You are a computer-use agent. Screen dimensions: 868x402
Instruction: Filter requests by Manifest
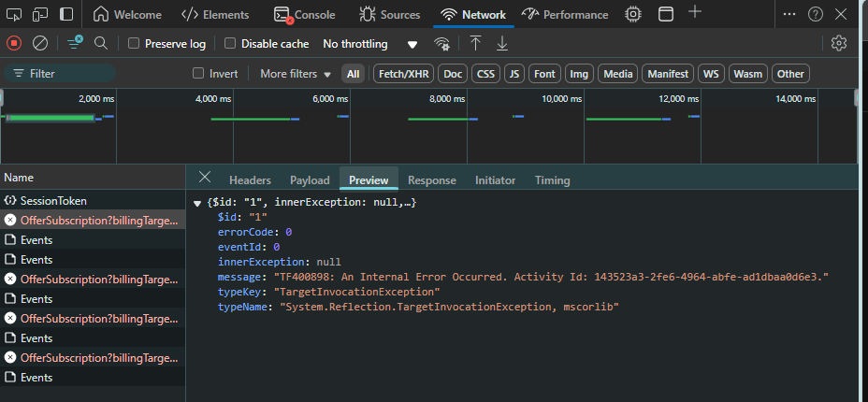click(x=668, y=74)
